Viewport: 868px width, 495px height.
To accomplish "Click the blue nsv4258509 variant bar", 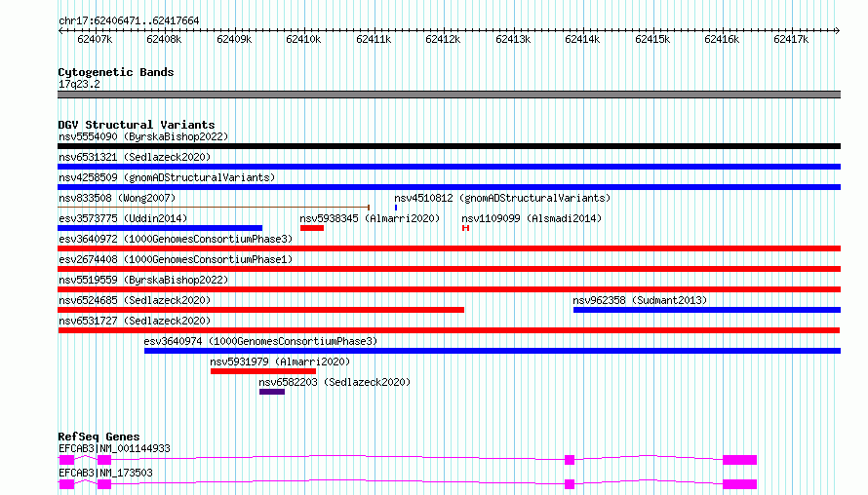I will (449, 187).
